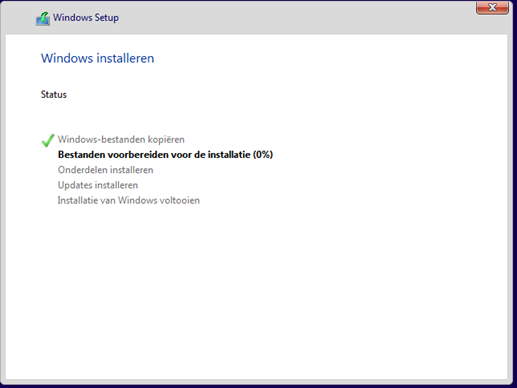Image resolution: width=517 pixels, height=388 pixels.
Task: Select the "Windows-bestanden kopiëren" step
Action: [x=121, y=139]
